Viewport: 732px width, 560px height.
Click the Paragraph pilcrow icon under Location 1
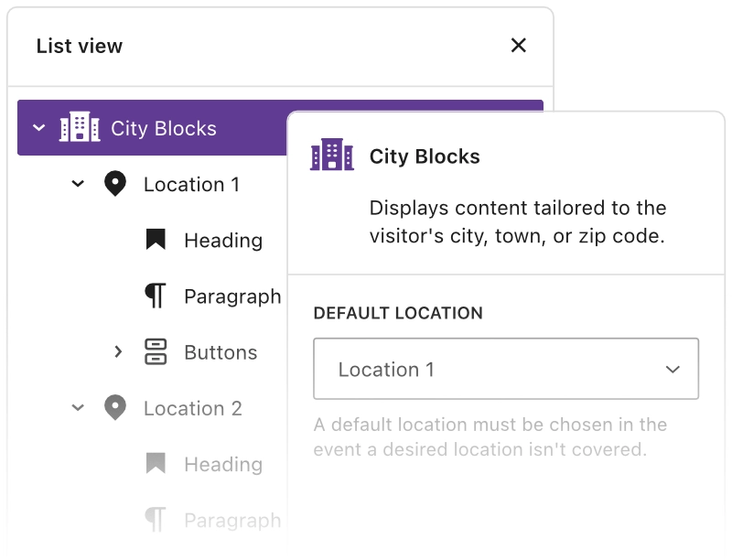(x=156, y=296)
